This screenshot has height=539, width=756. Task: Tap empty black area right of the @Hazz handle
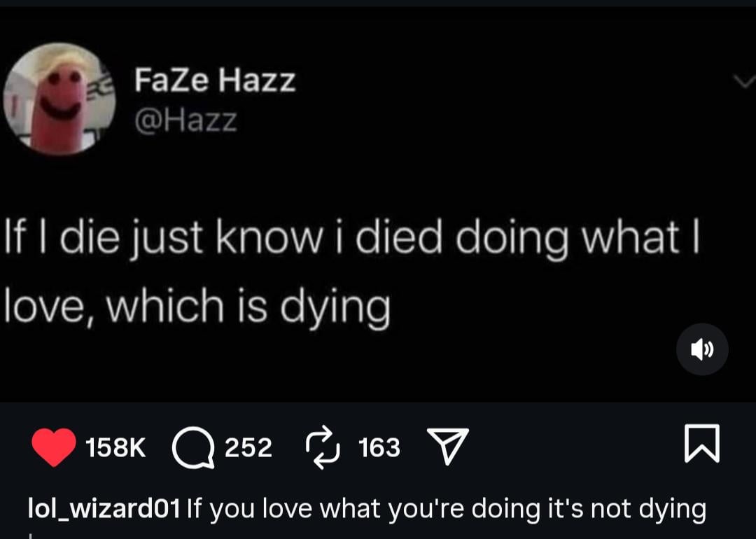455,121
